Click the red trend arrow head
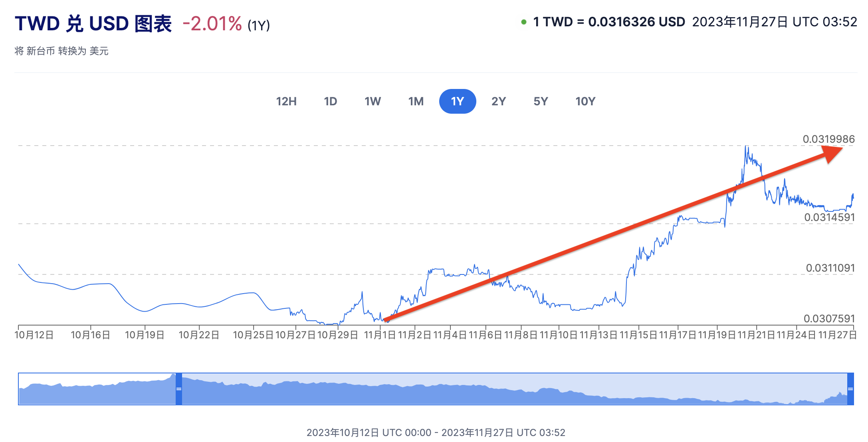868x442 pixels. (832, 153)
